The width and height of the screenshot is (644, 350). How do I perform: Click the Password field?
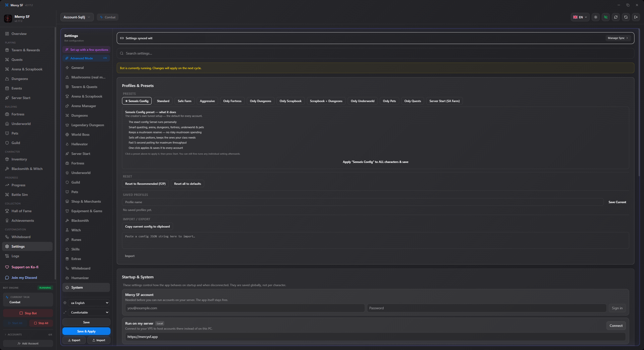(487, 308)
